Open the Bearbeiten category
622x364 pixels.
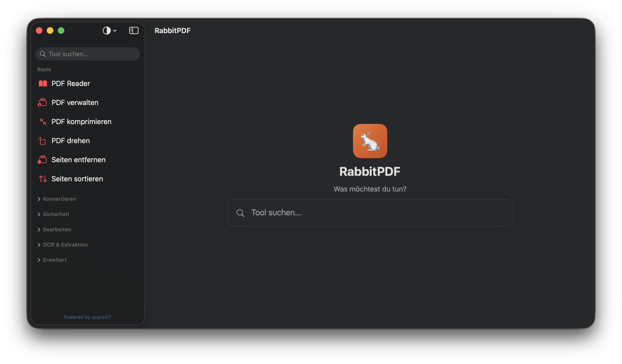pyautogui.click(x=57, y=229)
